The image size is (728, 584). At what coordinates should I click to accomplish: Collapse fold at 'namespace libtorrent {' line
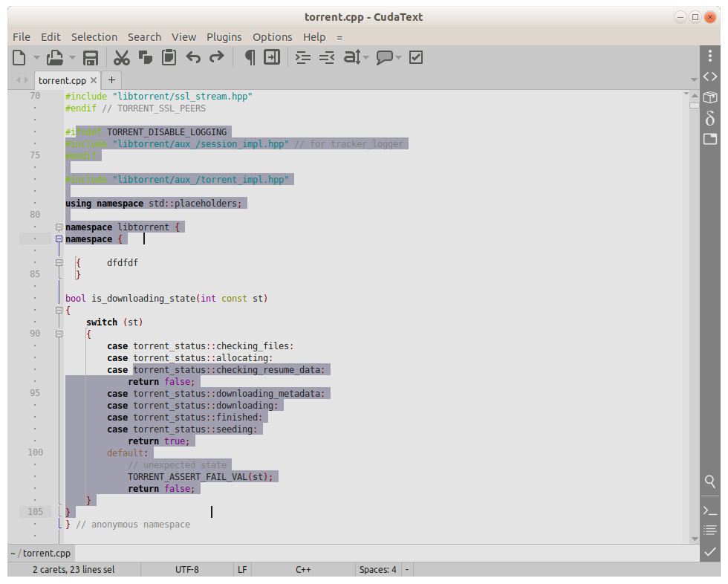59,227
